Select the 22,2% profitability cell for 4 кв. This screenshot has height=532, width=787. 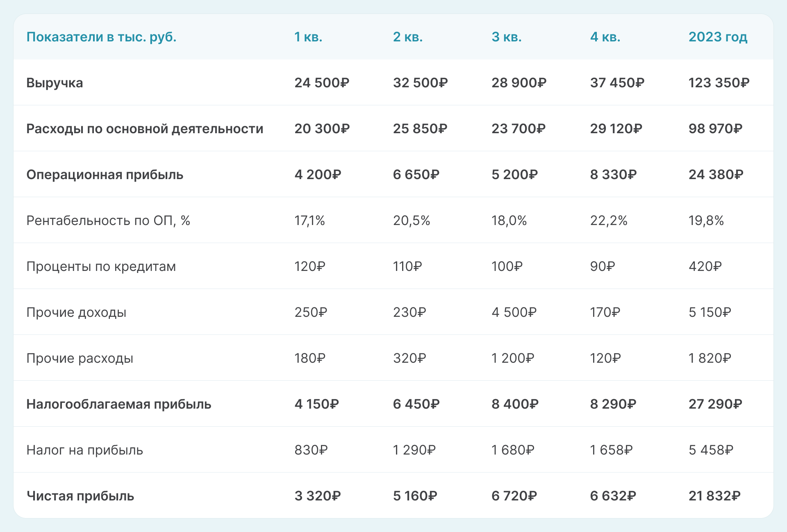click(609, 221)
